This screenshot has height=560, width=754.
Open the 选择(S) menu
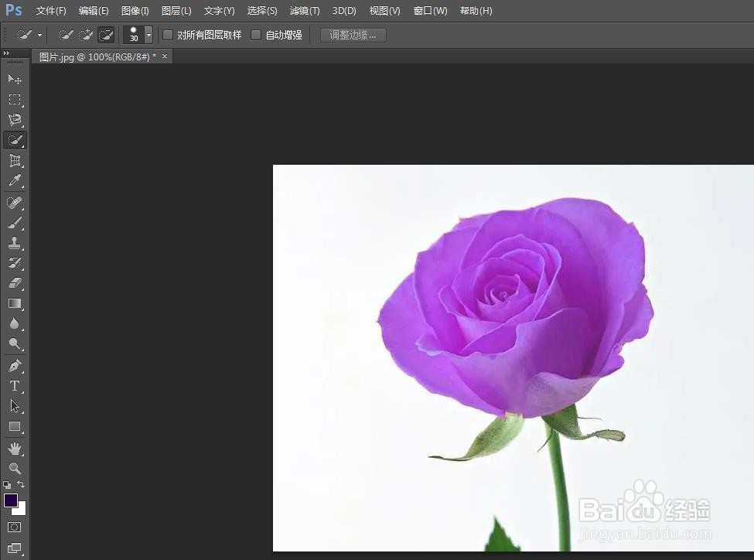262,11
